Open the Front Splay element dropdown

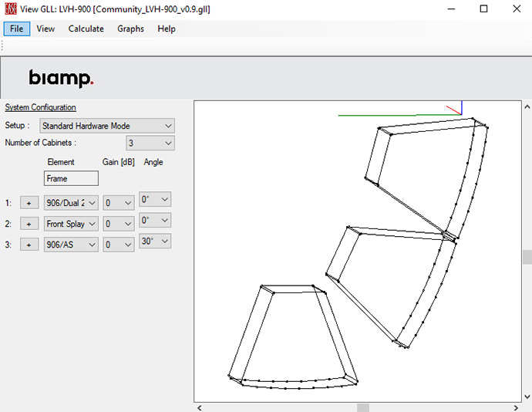coord(71,224)
